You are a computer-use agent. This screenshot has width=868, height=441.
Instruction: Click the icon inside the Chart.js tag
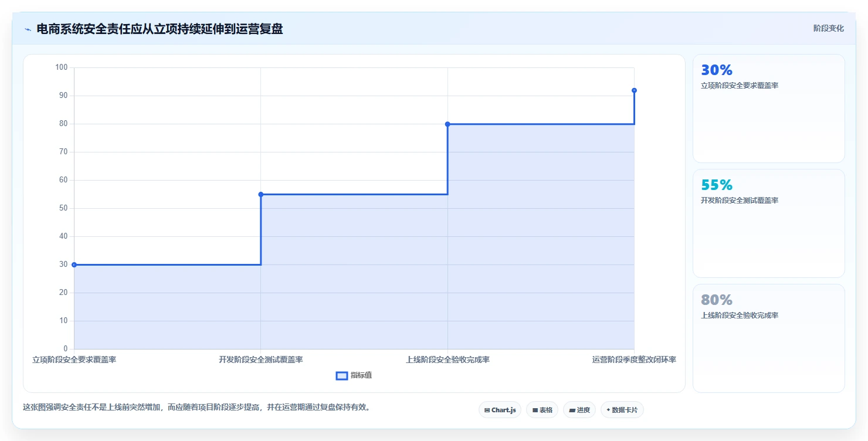coord(487,411)
